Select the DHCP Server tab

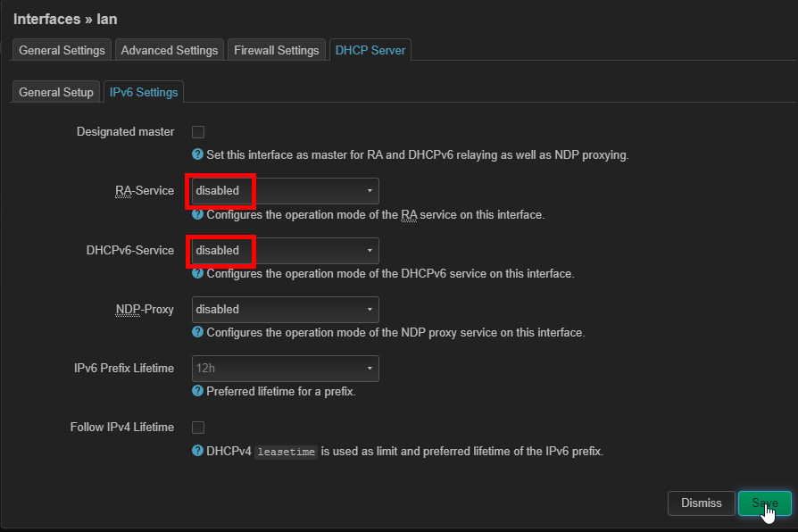pyautogui.click(x=370, y=50)
